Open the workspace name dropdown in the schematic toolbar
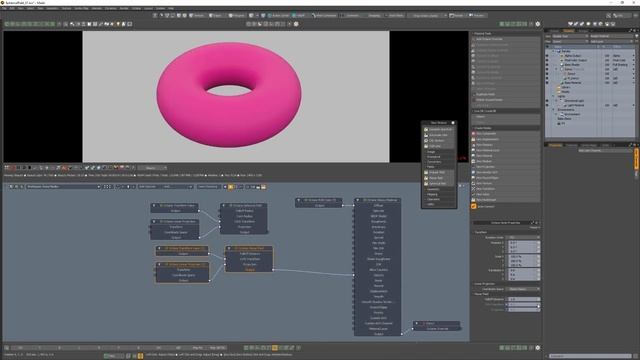Screen dimensions: 640x360 (63, 187)
